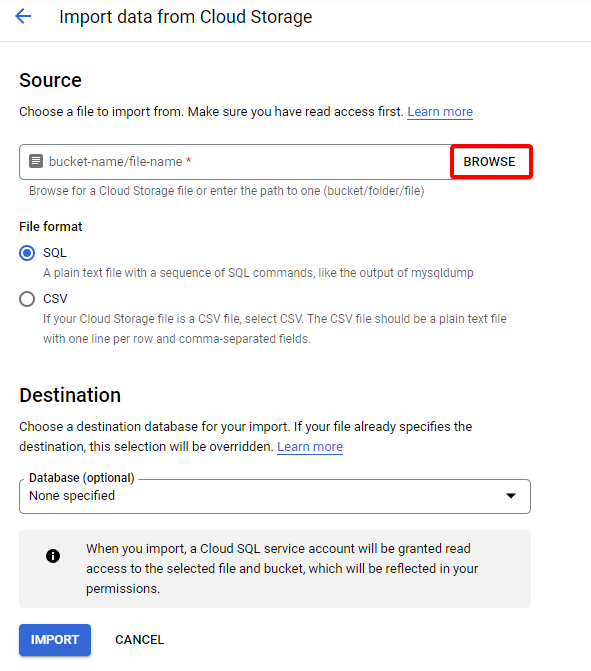Click the File format label
This screenshot has width=591, height=671.
click(50, 226)
